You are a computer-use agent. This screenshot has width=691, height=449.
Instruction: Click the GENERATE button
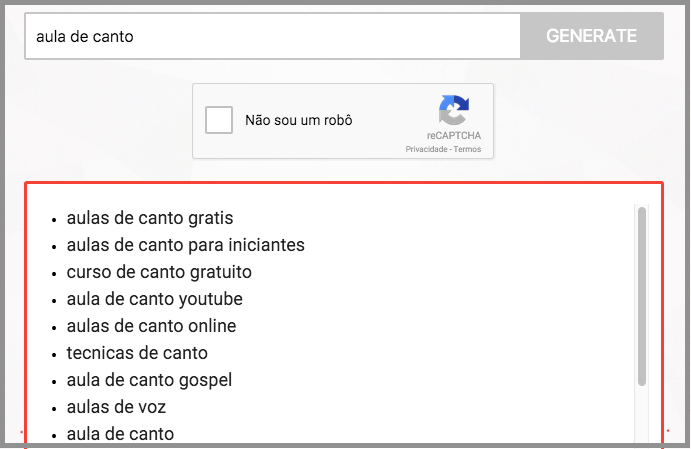click(x=592, y=36)
